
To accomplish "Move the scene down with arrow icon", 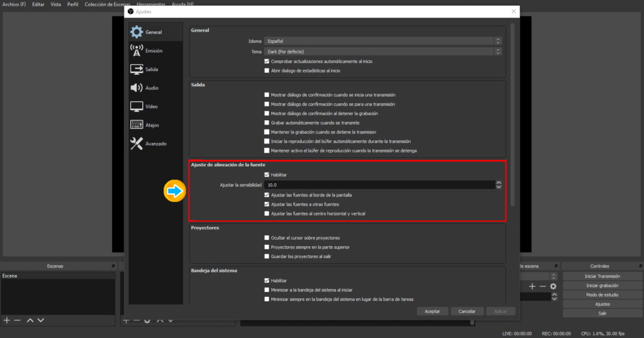I will point(41,320).
